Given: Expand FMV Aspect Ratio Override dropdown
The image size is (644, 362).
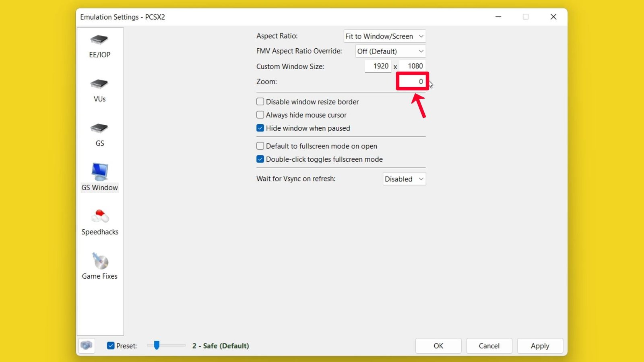Looking at the screenshot, I should click(390, 51).
